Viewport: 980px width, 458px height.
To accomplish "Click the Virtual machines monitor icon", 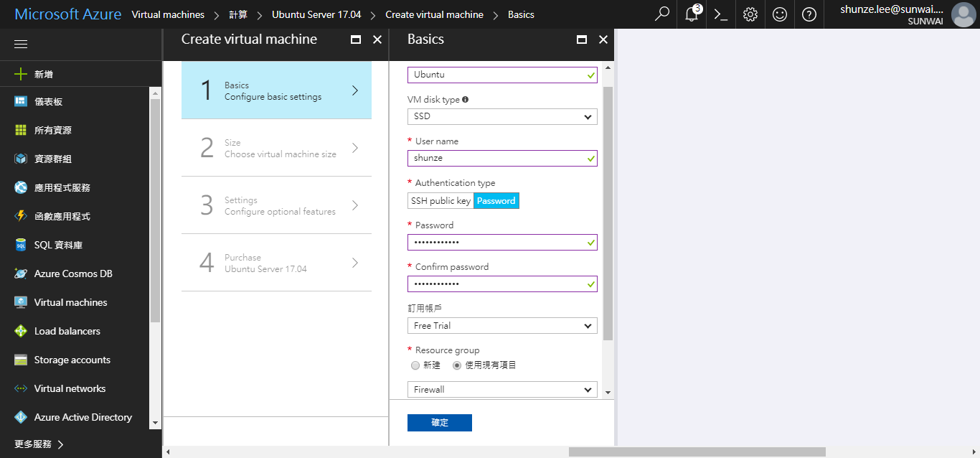I will (21, 302).
